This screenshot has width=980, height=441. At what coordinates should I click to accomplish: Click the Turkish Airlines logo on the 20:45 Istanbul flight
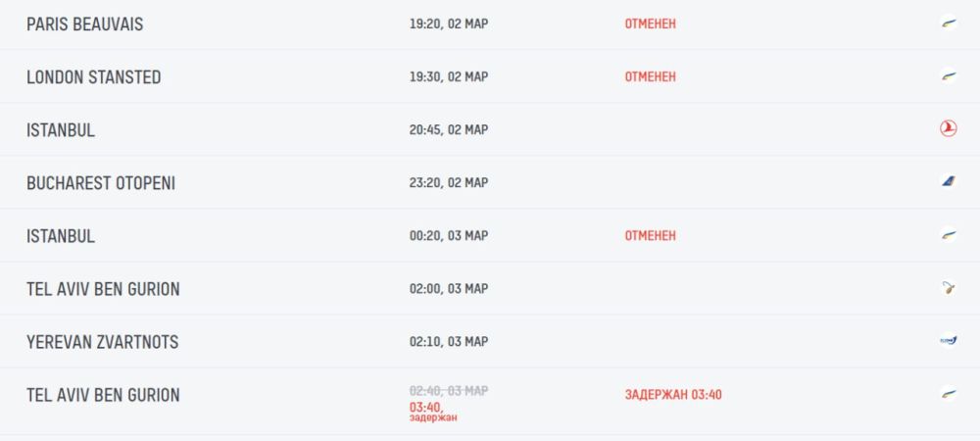click(x=948, y=129)
